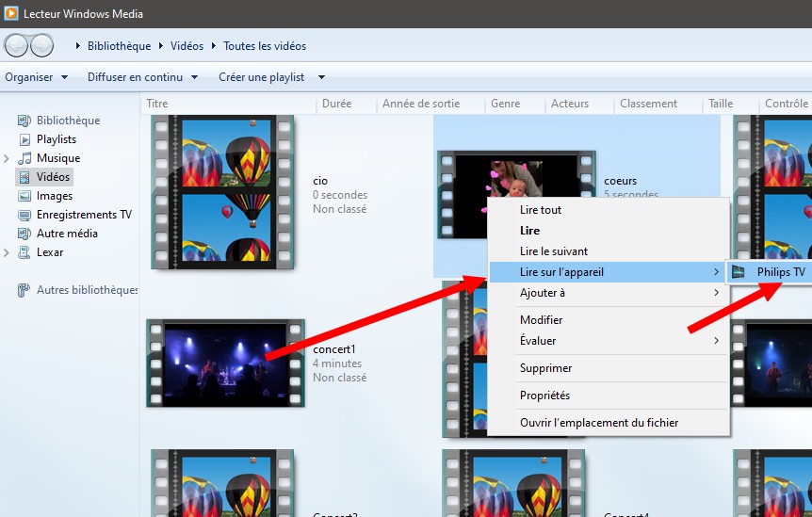Click the 'cio' video title text

click(x=320, y=181)
